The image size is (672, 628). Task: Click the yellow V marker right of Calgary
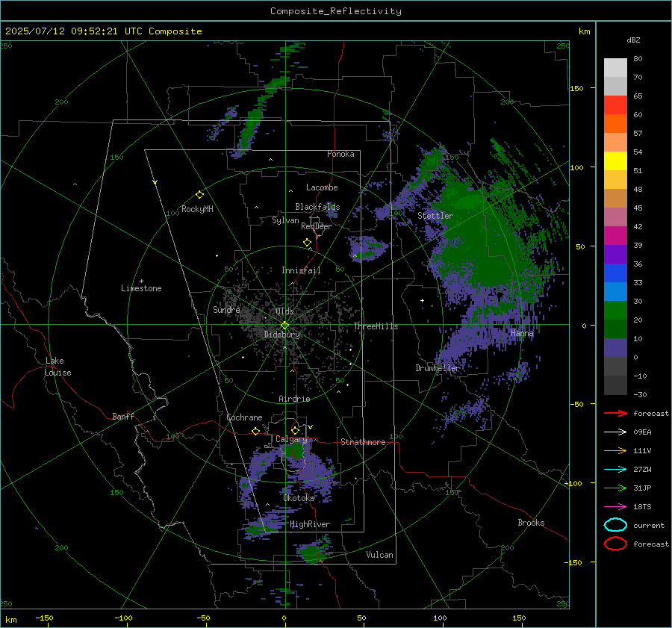pos(311,427)
